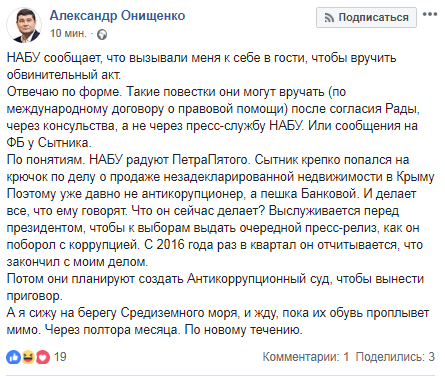The height and width of the screenshot is (376, 445).
Task: Open Александр Онищенко's profile picture
Action: (24, 25)
